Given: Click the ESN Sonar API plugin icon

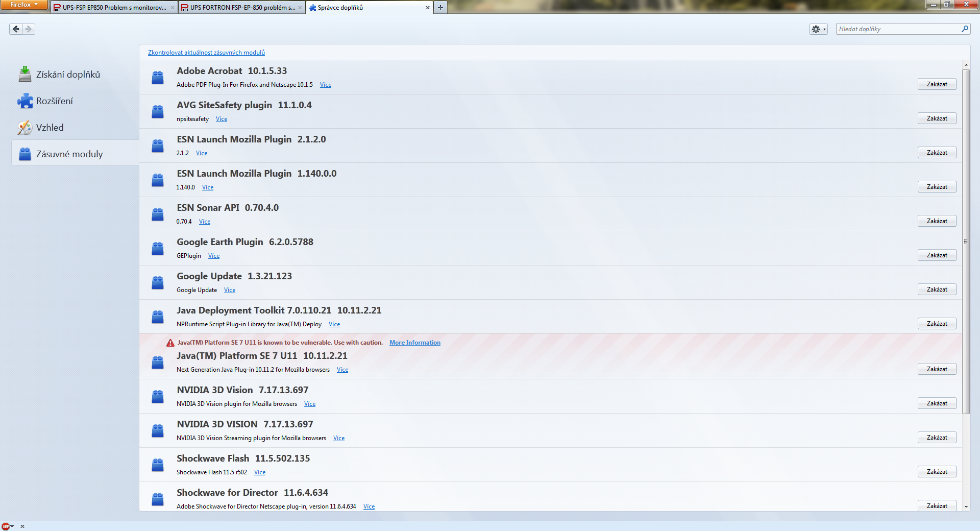Looking at the screenshot, I should pos(158,214).
